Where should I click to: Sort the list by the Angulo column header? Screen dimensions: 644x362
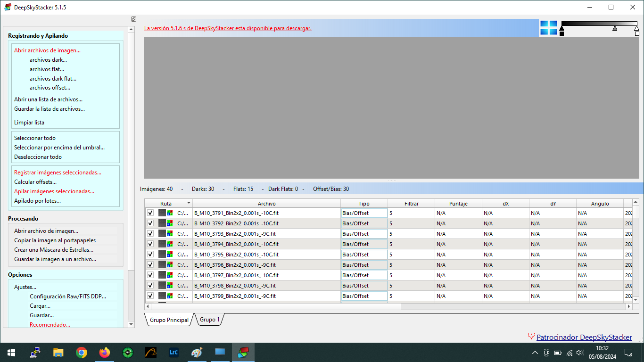(600, 204)
